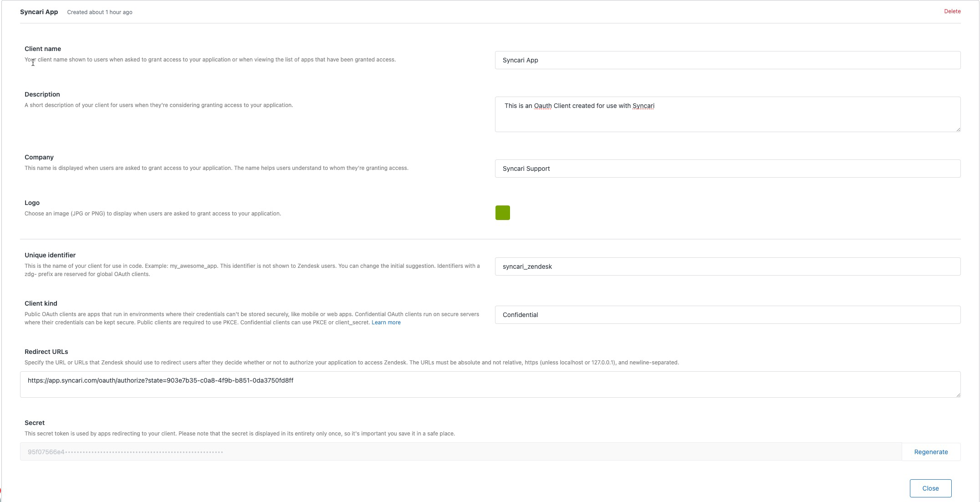The width and height of the screenshot is (980, 502).
Task: Click the 'Logo' label
Action: [x=32, y=203]
